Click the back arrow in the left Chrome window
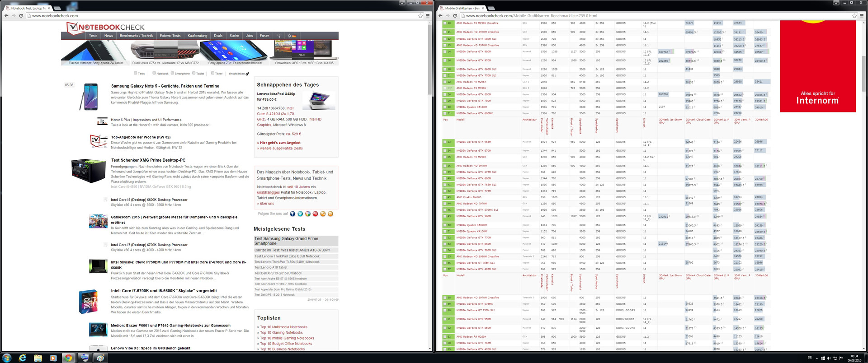Screen dimensions: 868x363 [6, 16]
